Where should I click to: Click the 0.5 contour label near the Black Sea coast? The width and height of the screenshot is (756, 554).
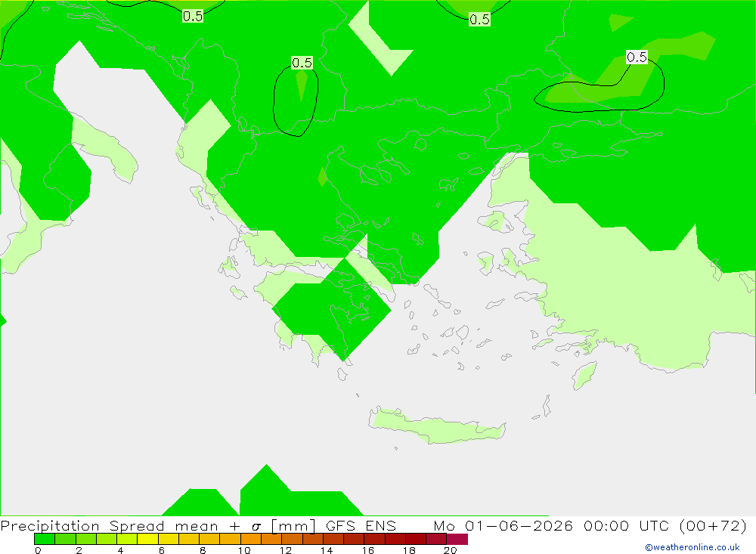pos(637,57)
